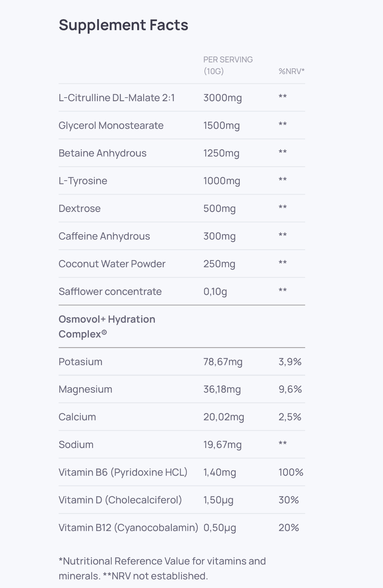This screenshot has width=383, height=588.
Task: Select the Vitamin B12 (Cyanocobalamin) label
Action: (x=128, y=528)
